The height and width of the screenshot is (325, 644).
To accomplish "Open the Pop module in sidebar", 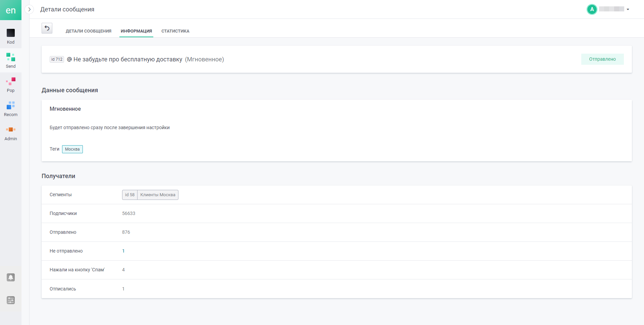I will pyautogui.click(x=11, y=85).
